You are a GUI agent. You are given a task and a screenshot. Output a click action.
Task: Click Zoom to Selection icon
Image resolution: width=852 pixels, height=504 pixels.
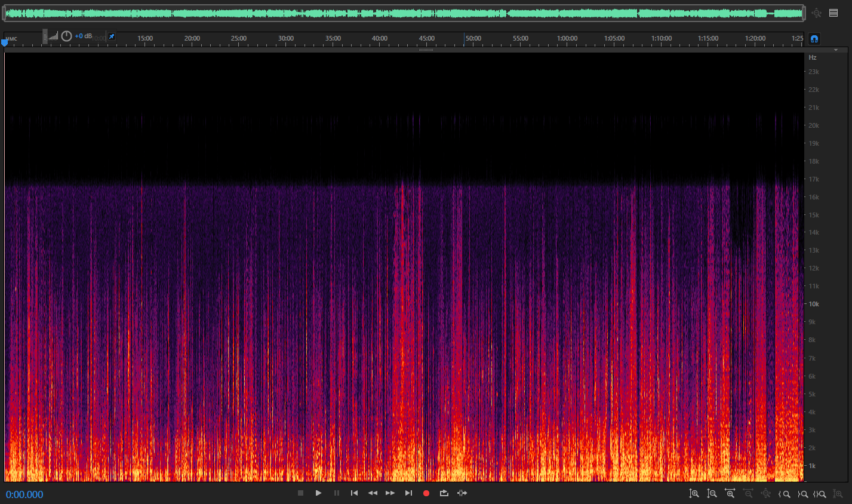click(820, 494)
